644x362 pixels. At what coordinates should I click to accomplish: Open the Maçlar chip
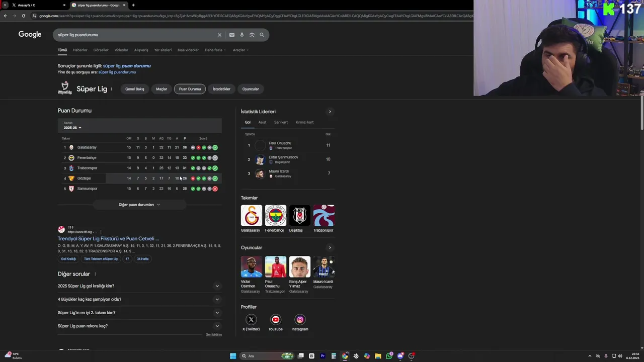(162, 89)
